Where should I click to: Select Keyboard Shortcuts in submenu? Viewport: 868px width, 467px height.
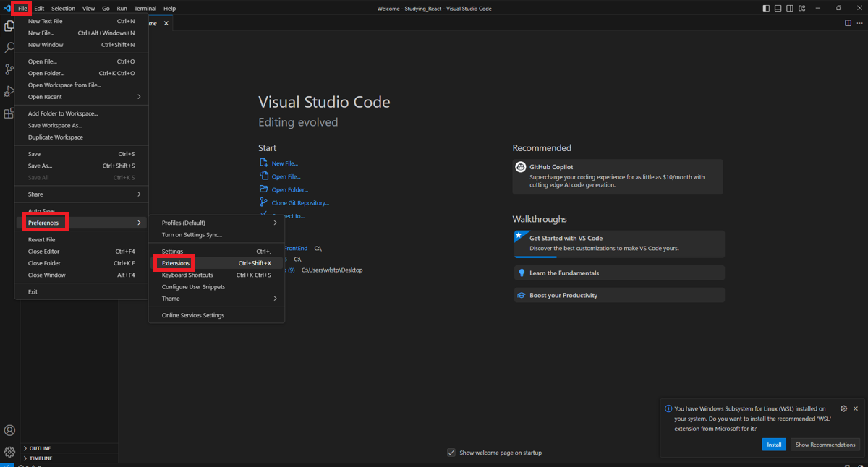pyautogui.click(x=216, y=275)
